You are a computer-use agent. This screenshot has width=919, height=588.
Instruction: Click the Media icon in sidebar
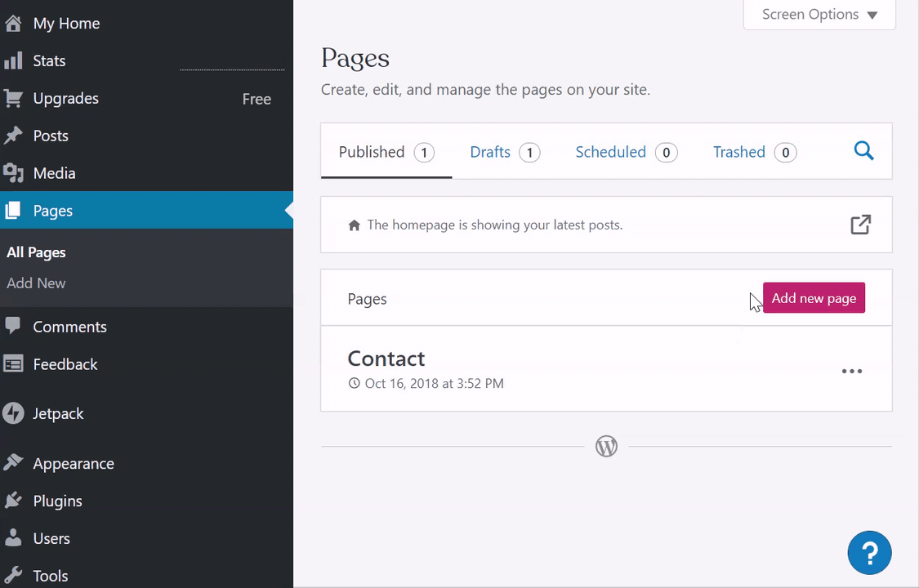pos(13,173)
